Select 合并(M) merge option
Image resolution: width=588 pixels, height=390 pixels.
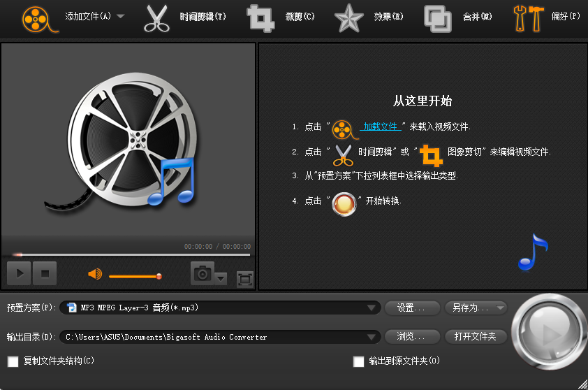(478, 17)
